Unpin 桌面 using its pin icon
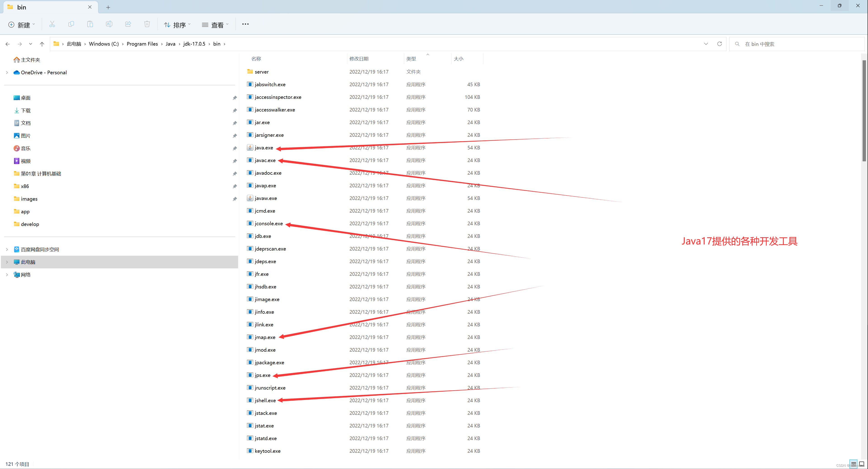The height and width of the screenshot is (469, 868). (x=235, y=98)
